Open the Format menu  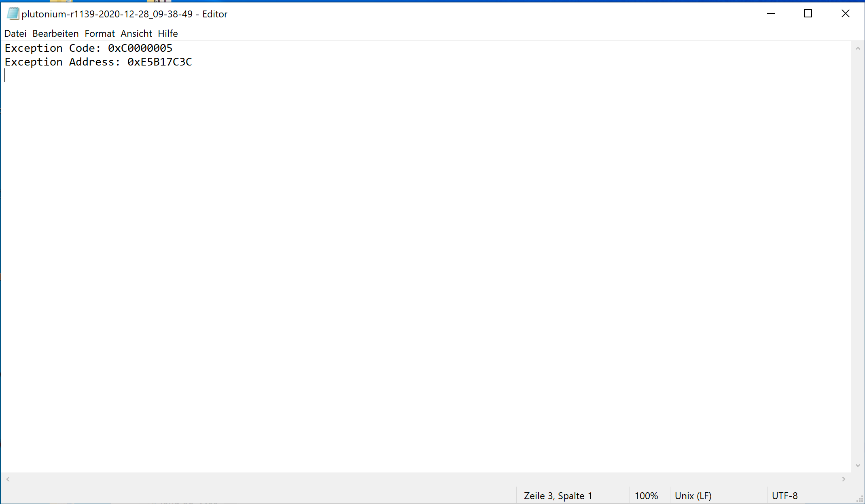point(100,34)
